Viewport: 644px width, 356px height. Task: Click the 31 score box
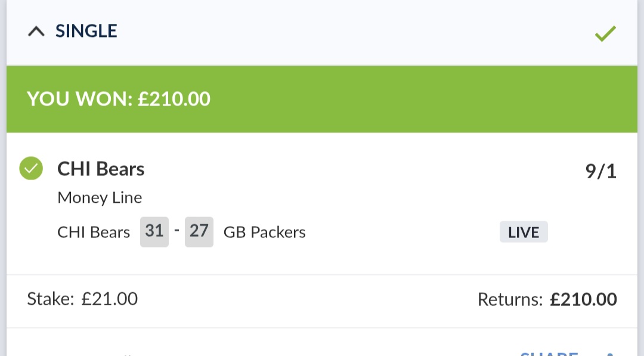[154, 231]
